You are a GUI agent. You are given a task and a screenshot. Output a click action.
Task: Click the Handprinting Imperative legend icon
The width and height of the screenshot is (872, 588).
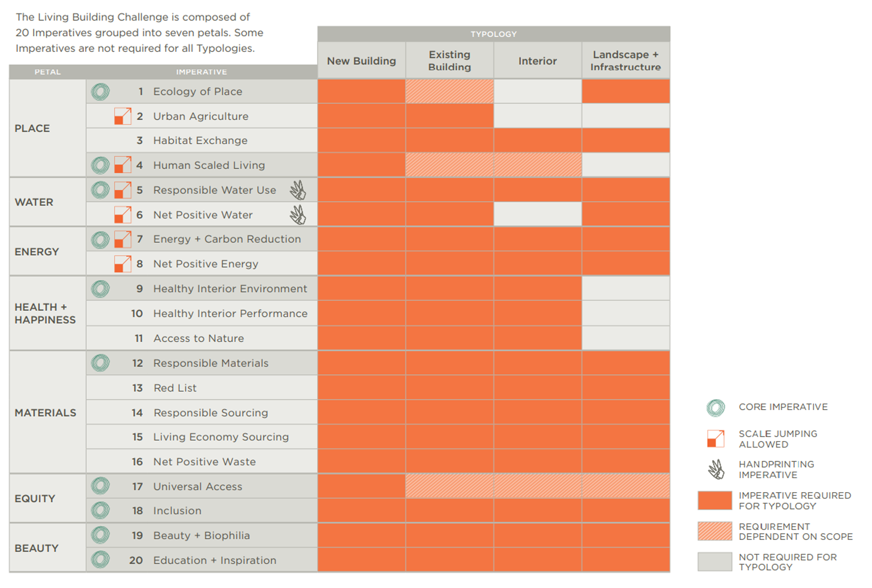click(716, 469)
